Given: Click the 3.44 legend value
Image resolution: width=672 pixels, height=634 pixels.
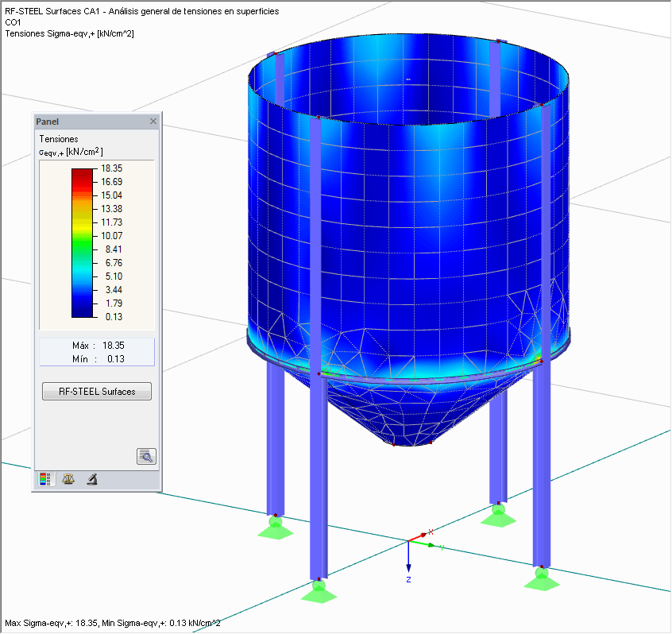Looking at the screenshot, I should pyautogui.click(x=114, y=290).
